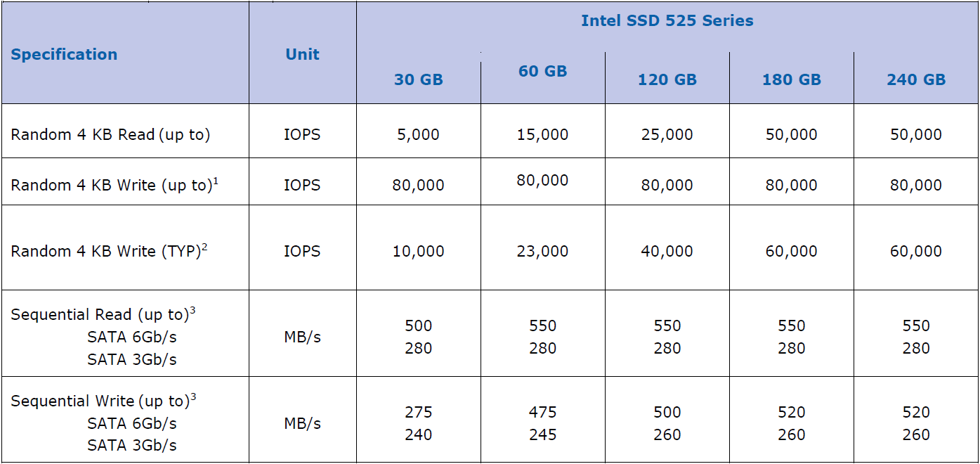Click the 120 GB column header

click(x=667, y=80)
